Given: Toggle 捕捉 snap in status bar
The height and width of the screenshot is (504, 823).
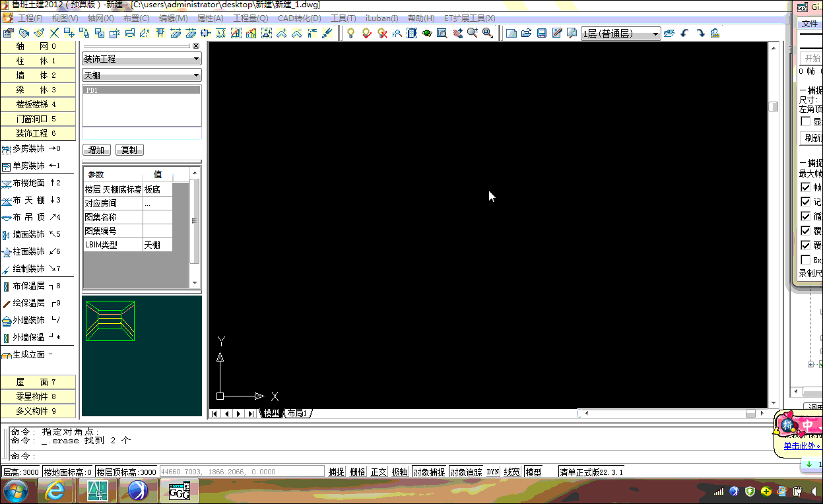Looking at the screenshot, I should click(337, 472).
